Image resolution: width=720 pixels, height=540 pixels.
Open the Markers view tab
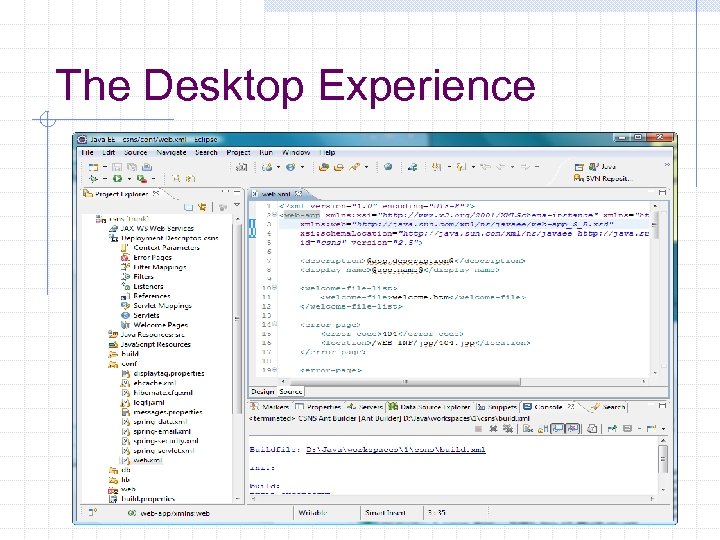coord(270,407)
